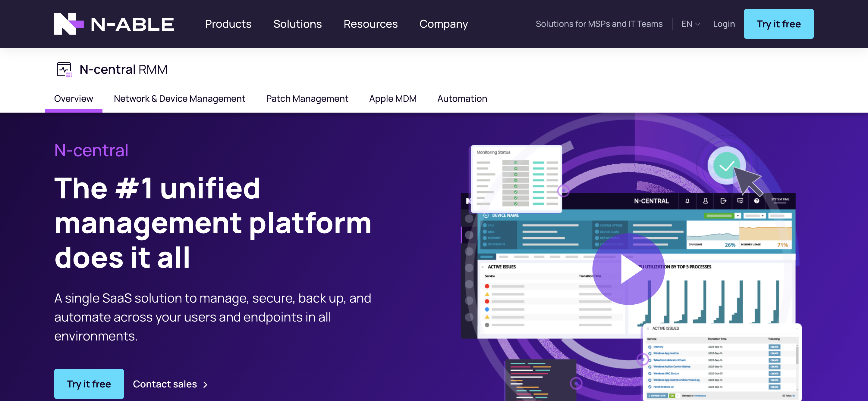Viewport: 868px width, 401px height.
Task: Switch to Apple MDM tab
Action: pyautogui.click(x=392, y=99)
